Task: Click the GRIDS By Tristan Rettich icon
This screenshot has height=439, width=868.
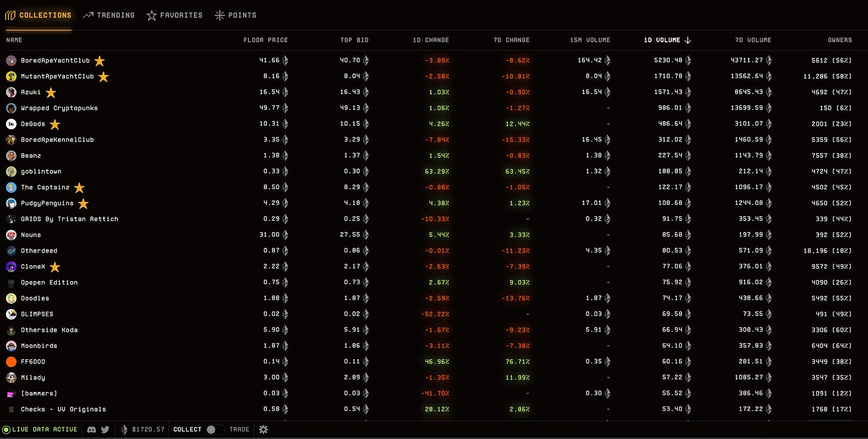Action: tap(11, 219)
